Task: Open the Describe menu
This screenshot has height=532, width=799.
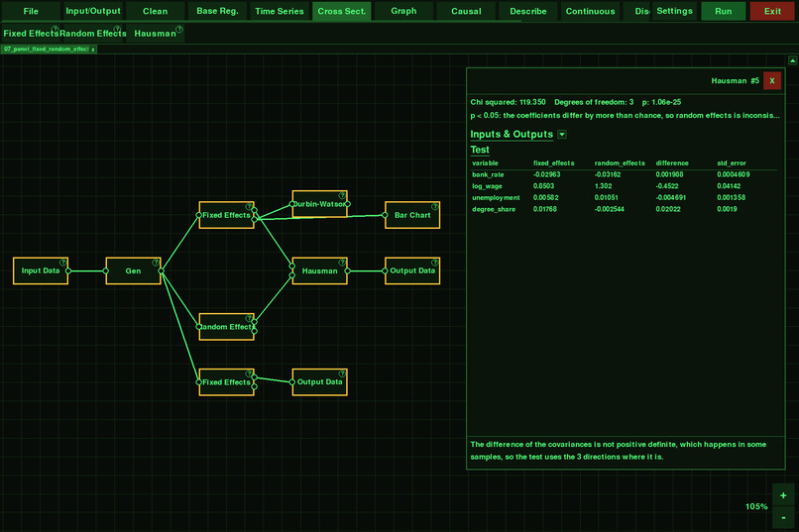Action: coord(528,11)
